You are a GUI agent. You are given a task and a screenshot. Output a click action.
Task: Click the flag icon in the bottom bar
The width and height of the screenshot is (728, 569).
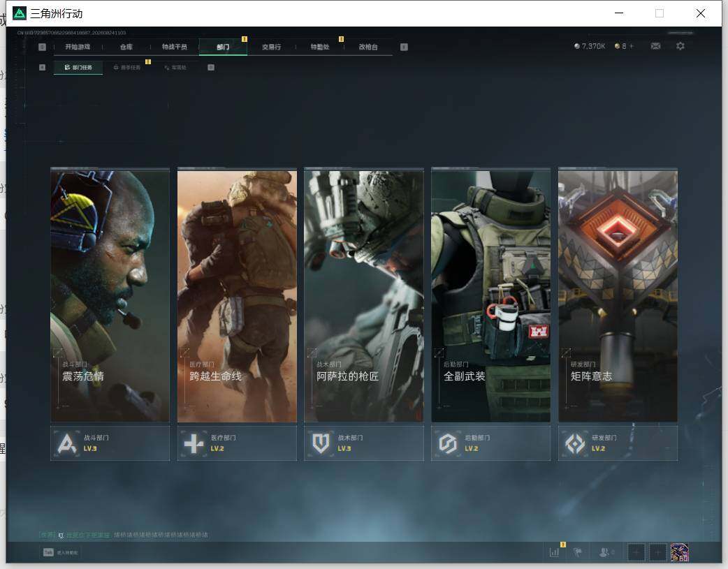[578, 552]
